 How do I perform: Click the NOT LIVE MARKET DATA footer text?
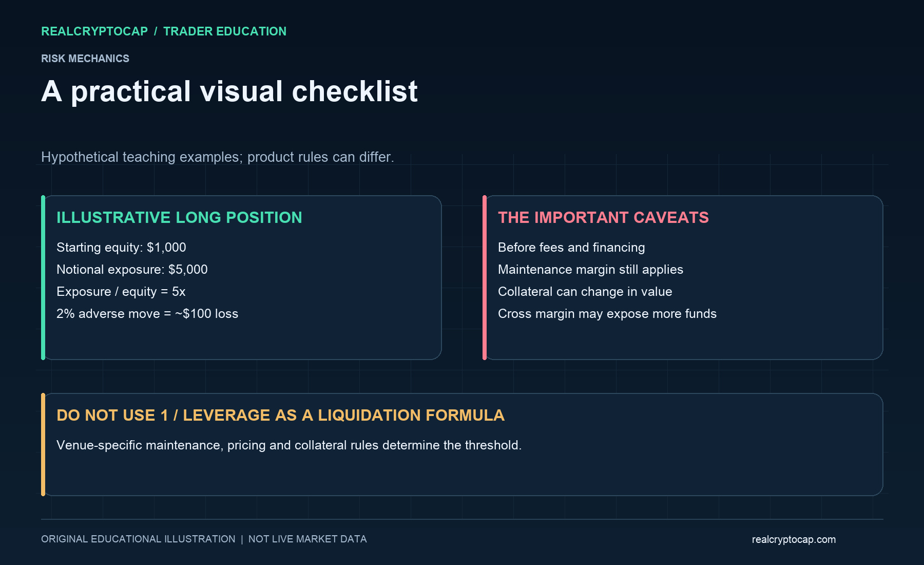pyautogui.click(x=307, y=539)
